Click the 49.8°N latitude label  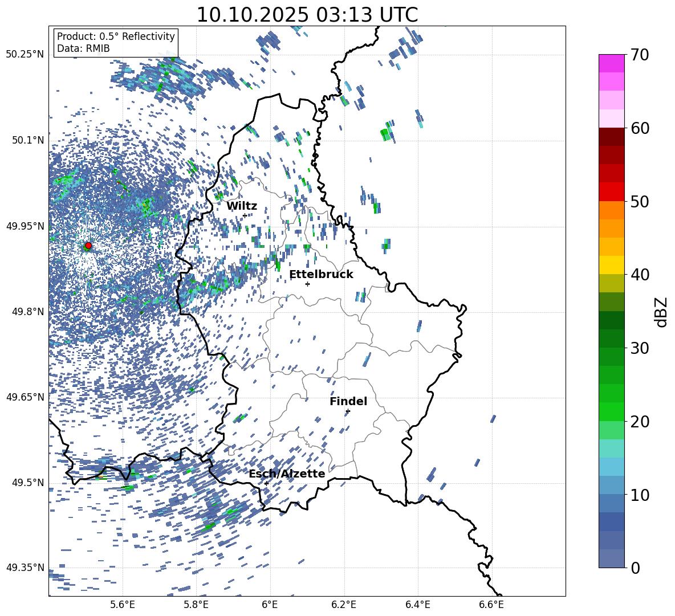28,312
